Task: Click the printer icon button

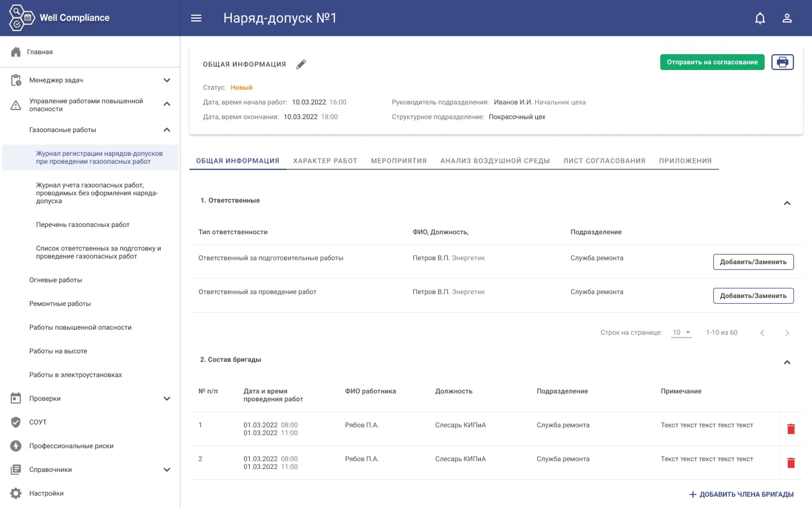Action: 782,62
